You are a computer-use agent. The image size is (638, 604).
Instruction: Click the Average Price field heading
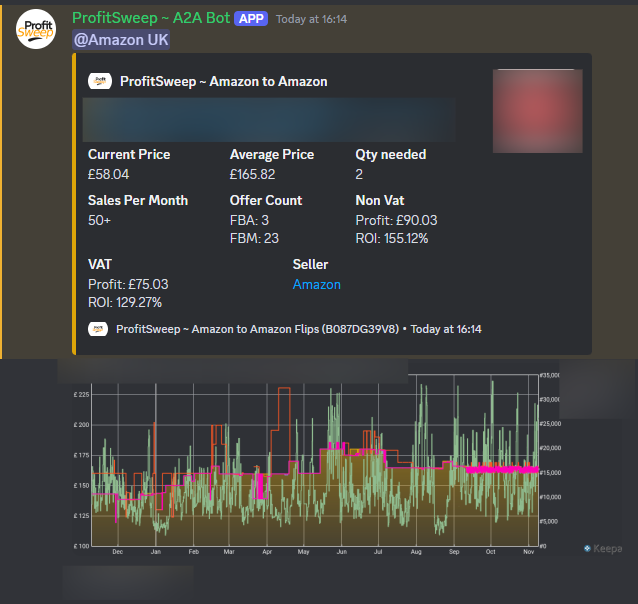tap(272, 155)
